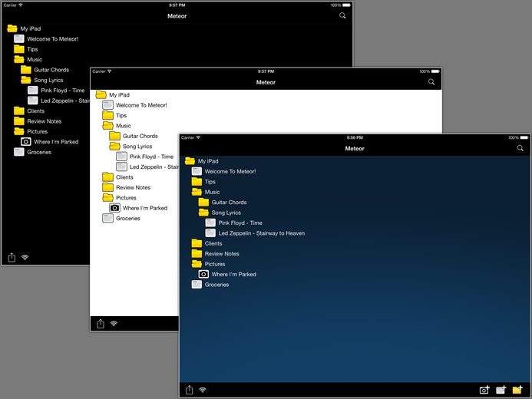Tap Meteor title in black back window

pyautogui.click(x=177, y=16)
